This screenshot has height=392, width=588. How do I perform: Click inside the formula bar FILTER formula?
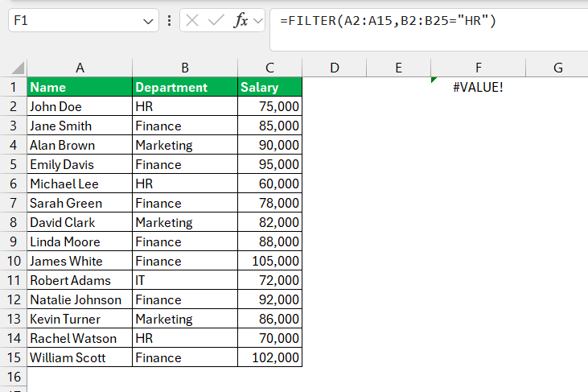[389, 21]
